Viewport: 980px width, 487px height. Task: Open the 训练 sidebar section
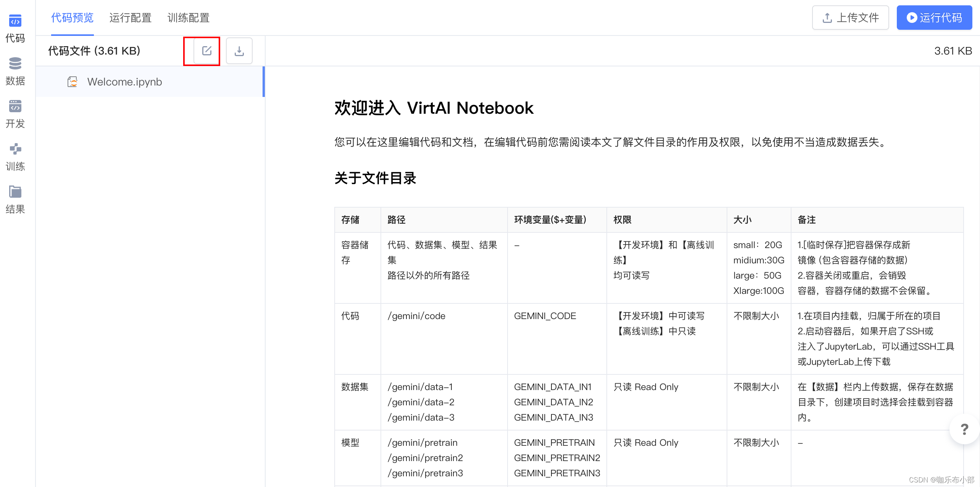pyautogui.click(x=15, y=156)
